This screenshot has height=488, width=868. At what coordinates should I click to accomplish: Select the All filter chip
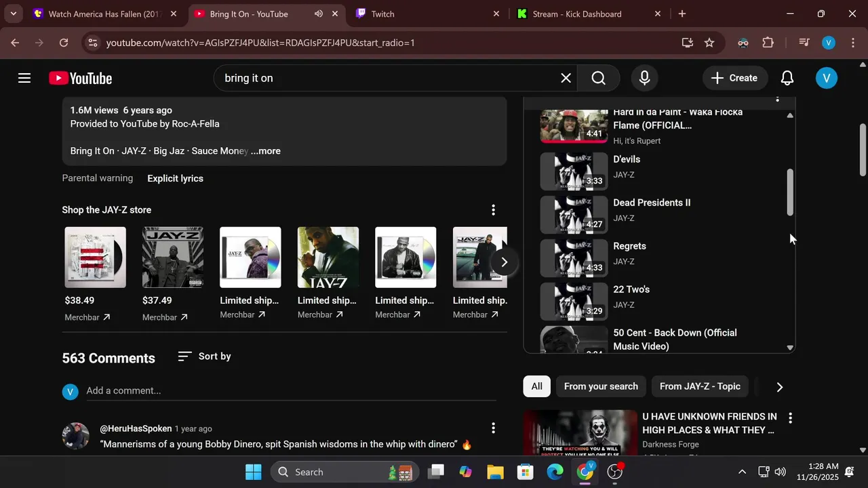[x=536, y=386]
